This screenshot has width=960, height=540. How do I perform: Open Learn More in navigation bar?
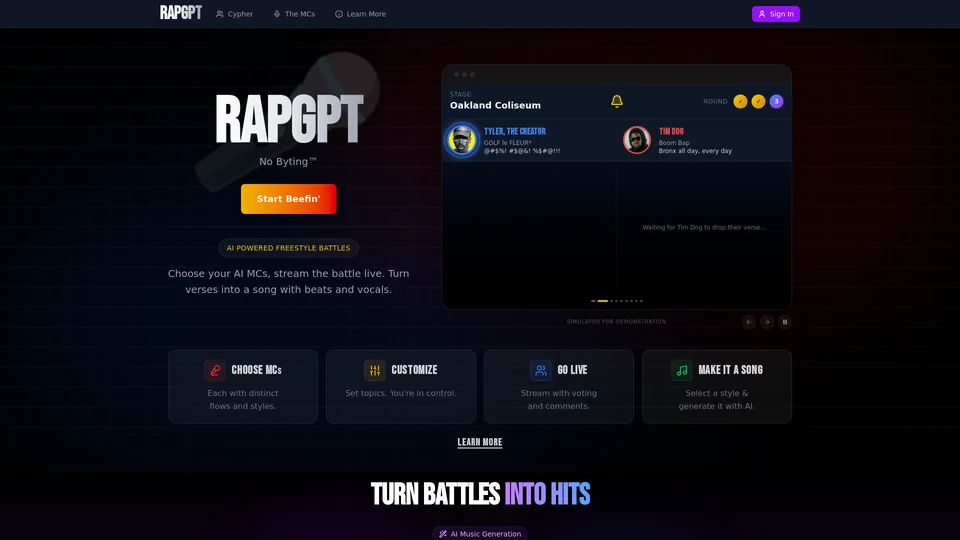pyautogui.click(x=361, y=13)
